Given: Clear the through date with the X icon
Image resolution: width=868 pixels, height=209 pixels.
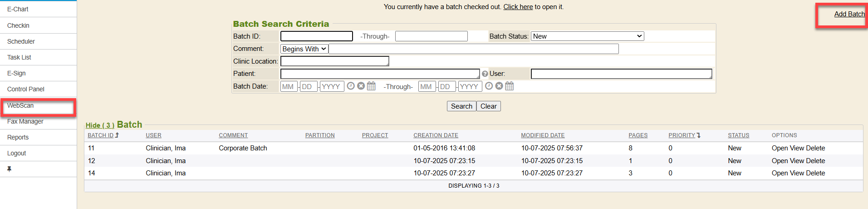Looking at the screenshot, I should (499, 86).
